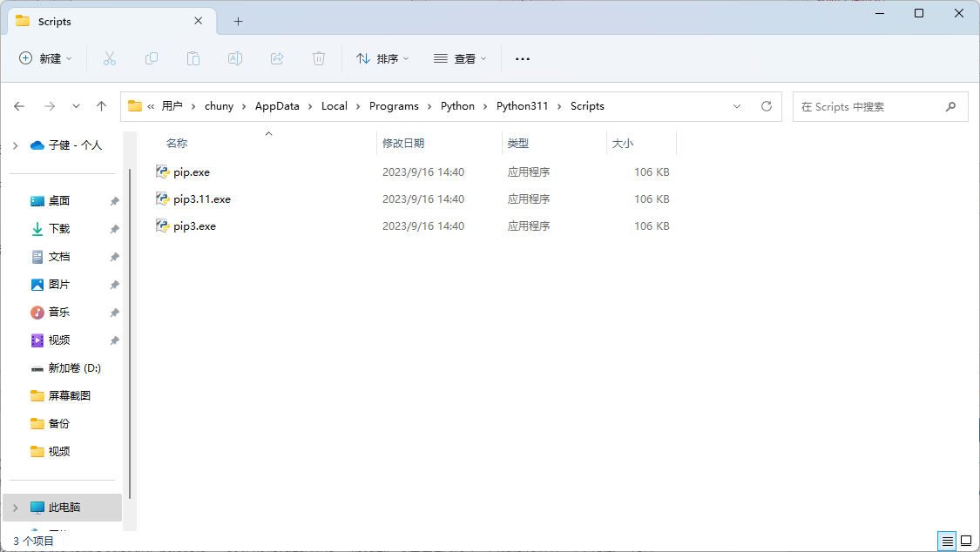Click Scripts at the breadcrumb end
980x552 pixels.
click(x=587, y=106)
